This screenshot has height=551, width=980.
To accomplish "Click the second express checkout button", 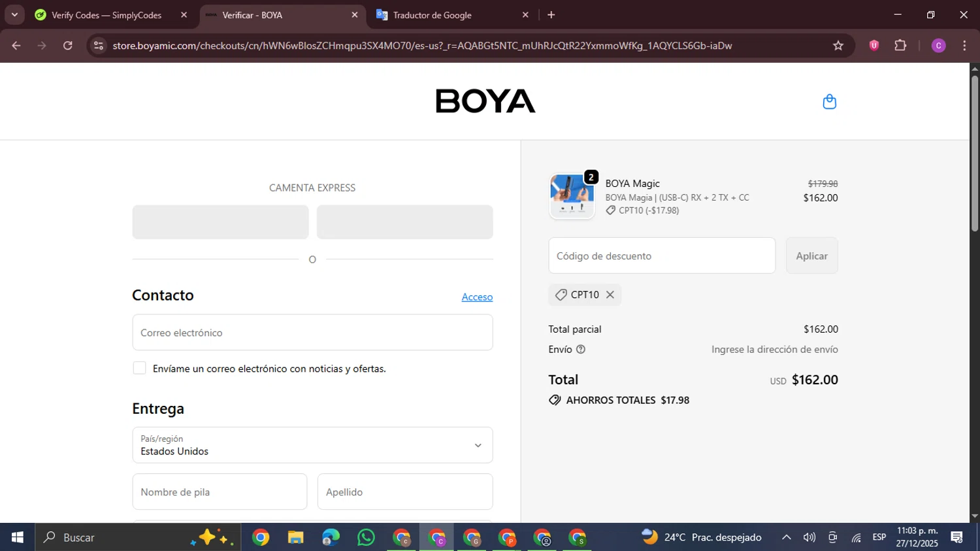I will tap(405, 222).
